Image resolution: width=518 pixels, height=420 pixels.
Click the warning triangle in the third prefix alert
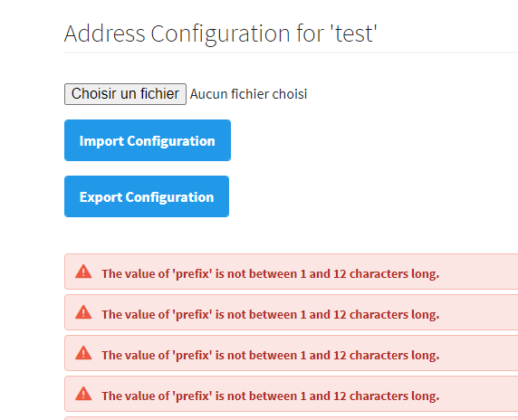coord(83,353)
